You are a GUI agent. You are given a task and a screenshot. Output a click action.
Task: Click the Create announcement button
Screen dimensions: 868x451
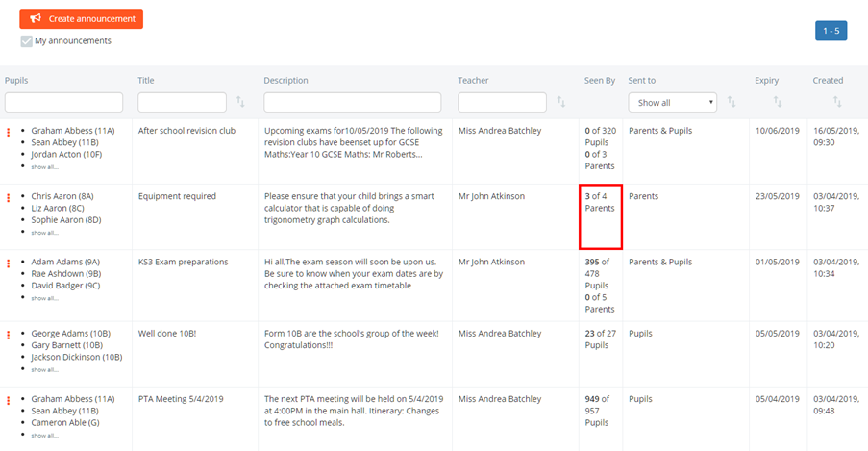click(82, 19)
